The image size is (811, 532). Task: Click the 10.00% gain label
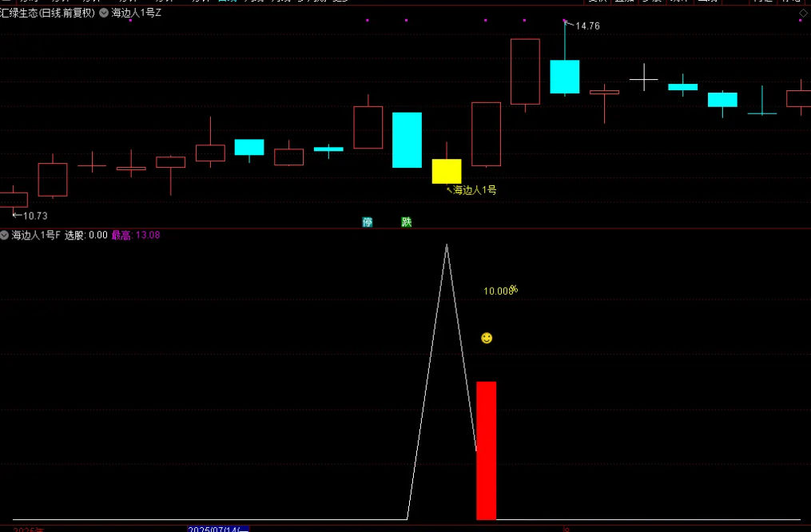[500, 291]
